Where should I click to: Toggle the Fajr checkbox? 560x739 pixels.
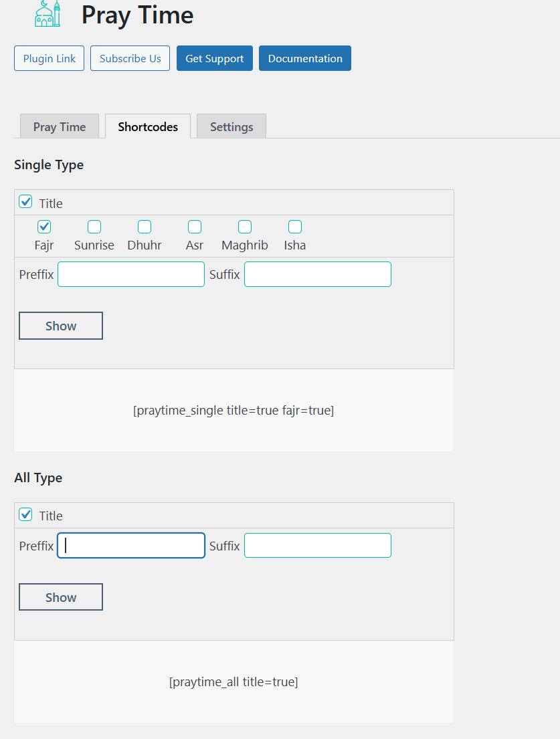(x=44, y=227)
